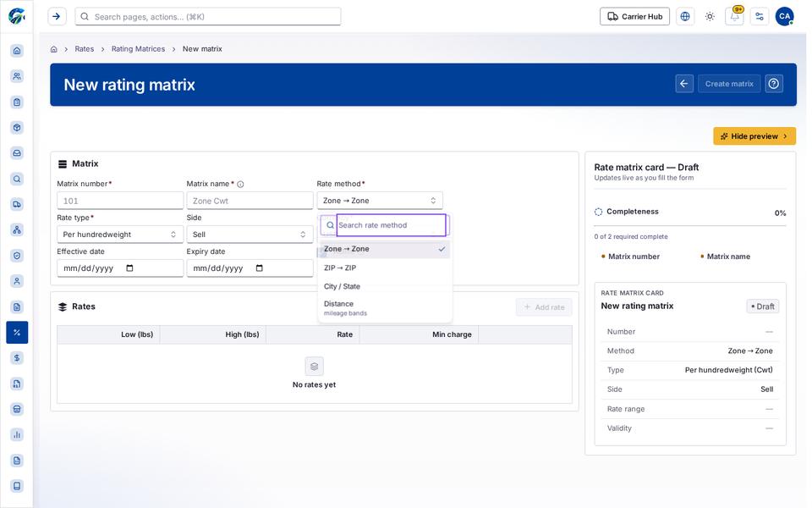Choose City / State rate method
The height and width of the screenshot is (508, 812).
click(x=385, y=287)
